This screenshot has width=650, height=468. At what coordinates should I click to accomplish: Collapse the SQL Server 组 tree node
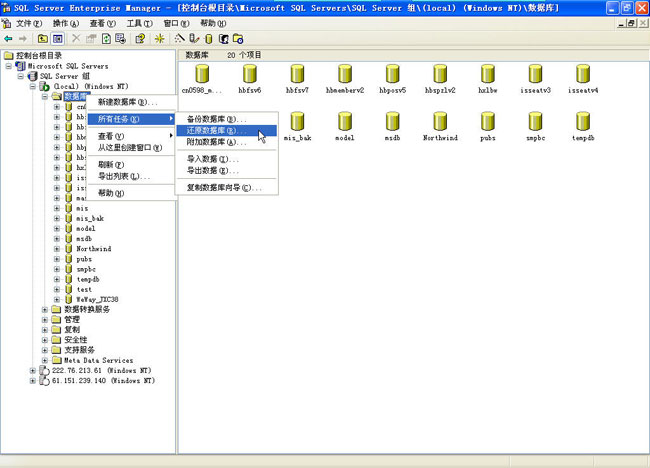pyautogui.click(x=20, y=76)
